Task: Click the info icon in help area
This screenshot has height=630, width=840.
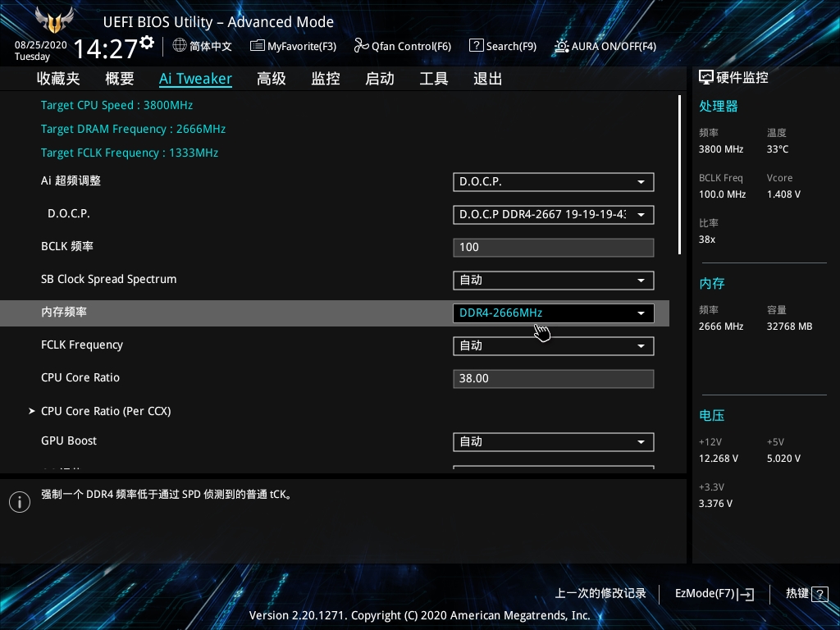Action: pyautogui.click(x=20, y=501)
